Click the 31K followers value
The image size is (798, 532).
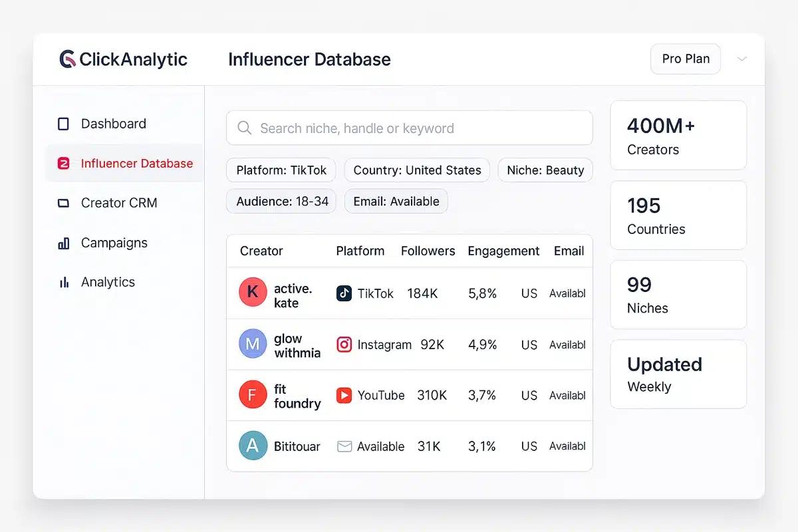429,446
